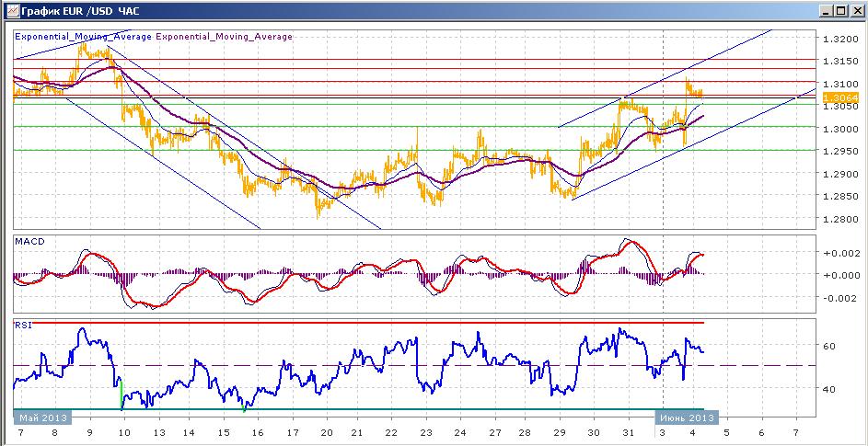Click the 1.3200 price level on scale

coord(840,40)
